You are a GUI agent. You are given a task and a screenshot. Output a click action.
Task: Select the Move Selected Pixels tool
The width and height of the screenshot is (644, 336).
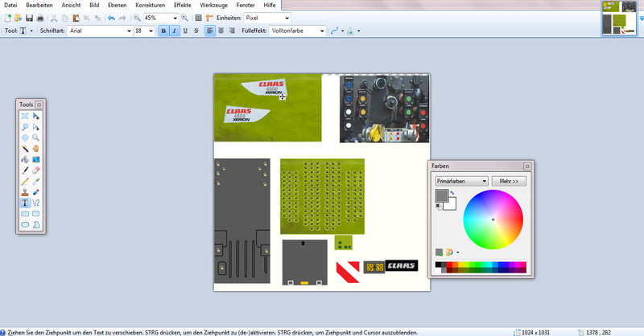[36, 116]
